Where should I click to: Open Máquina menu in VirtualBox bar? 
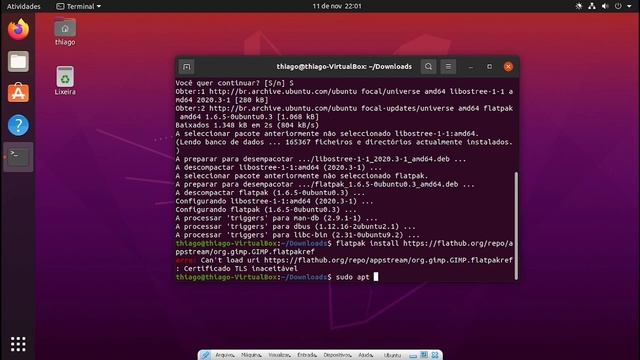coord(251,355)
